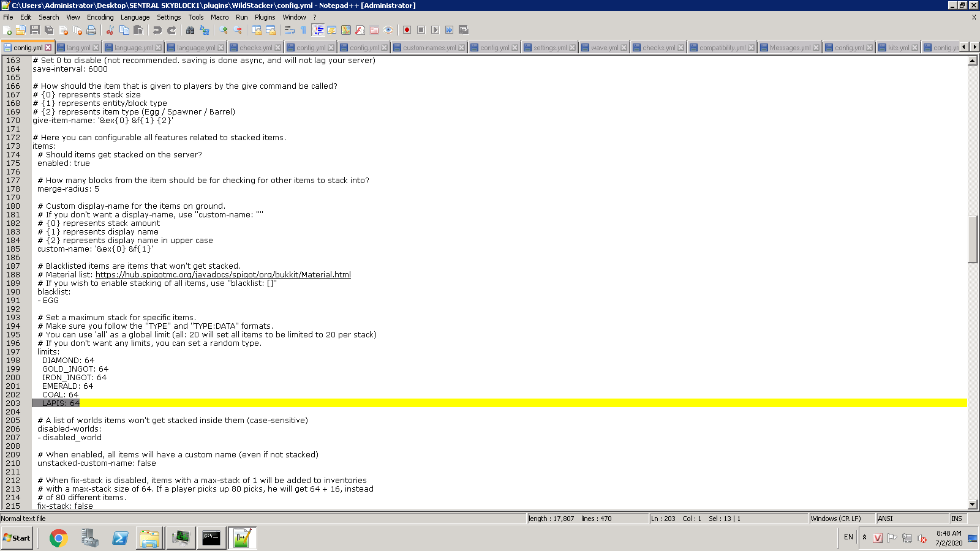Image resolution: width=980 pixels, height=551 pixels.
Task: Close the lang.yml tab
Action: 96,48
